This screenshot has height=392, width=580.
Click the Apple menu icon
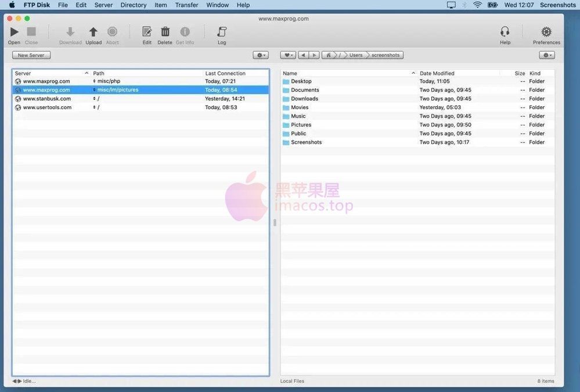tap(12, 5)
